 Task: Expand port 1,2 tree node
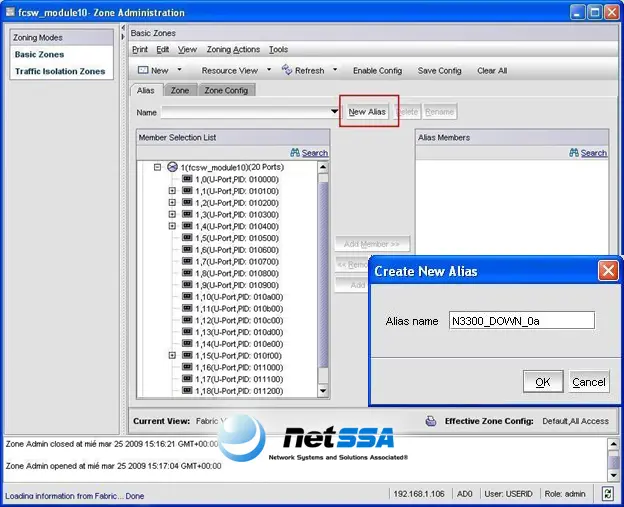point(172,203)
